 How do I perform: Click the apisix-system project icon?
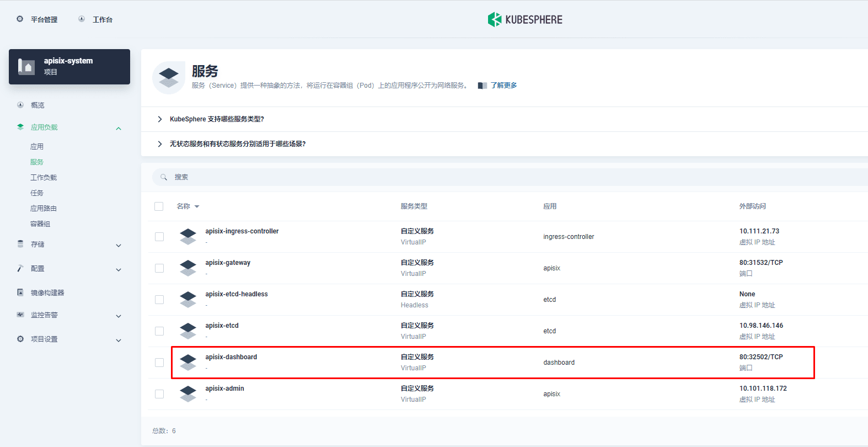[x=26, y=67]
